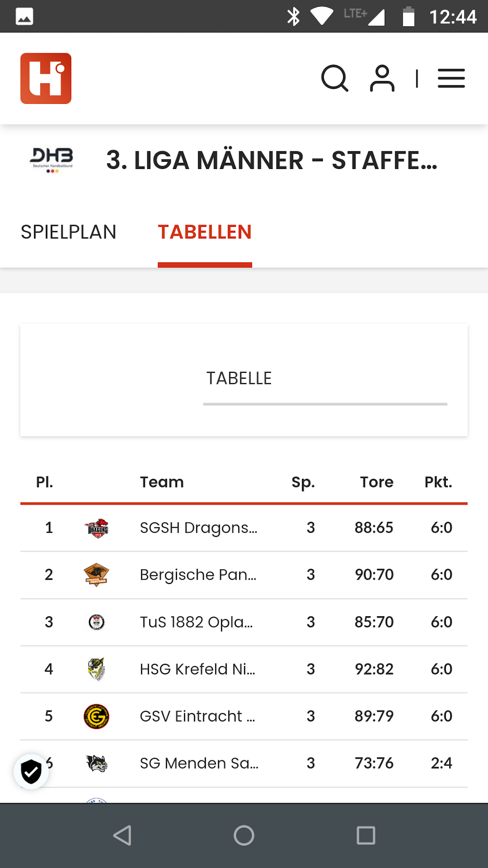Viewport: 488px width, 868px height.
Task: Tap the DHB league logo
Action: pos(52,160)
